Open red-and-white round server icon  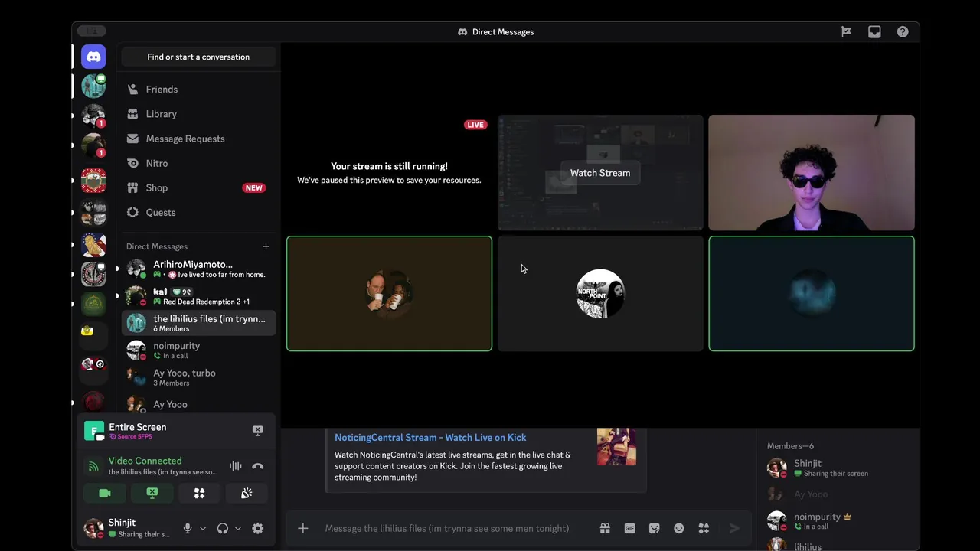[x=93, y=180]
